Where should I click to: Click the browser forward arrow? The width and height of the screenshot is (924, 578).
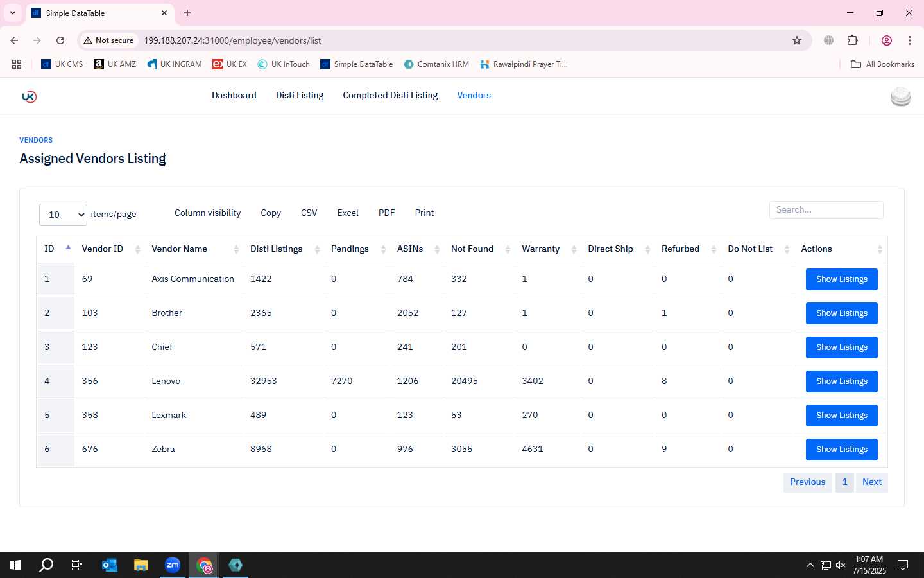tap(37, 40)
